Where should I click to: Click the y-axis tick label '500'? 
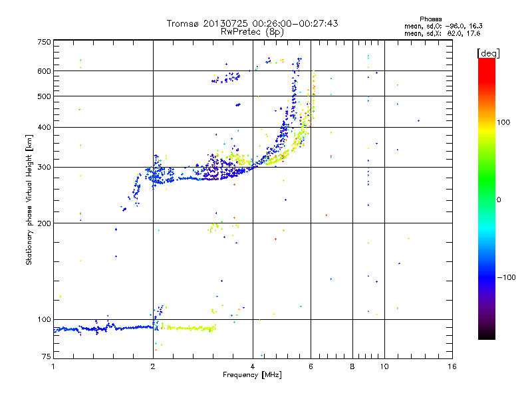(44, 96)
